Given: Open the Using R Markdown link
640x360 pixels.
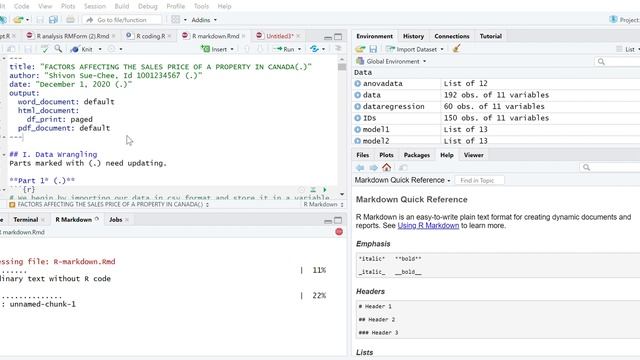Looking at the screenshot, I should click(x=428, y=225).
